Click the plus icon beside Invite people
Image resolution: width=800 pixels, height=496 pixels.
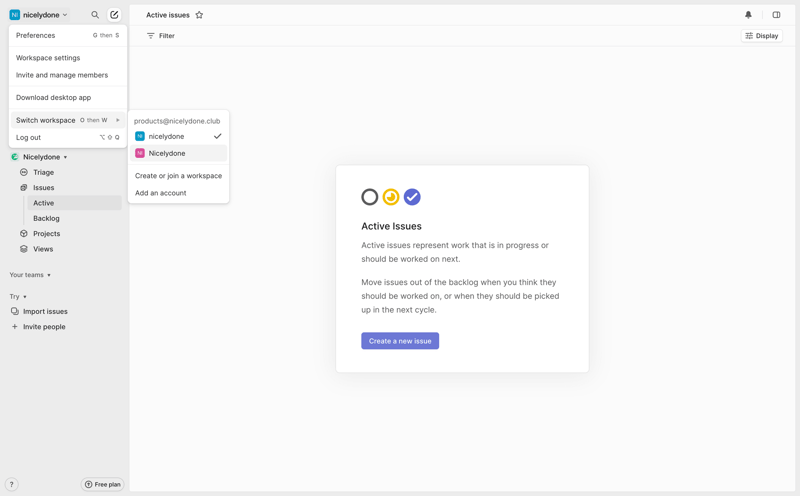coord(15,327)
